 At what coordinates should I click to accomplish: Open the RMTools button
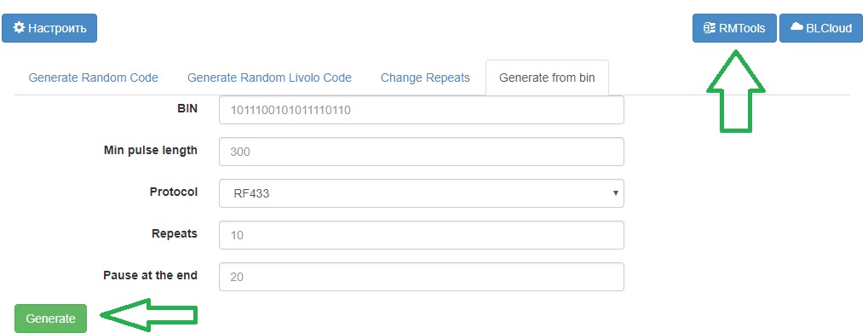(734, 28)
